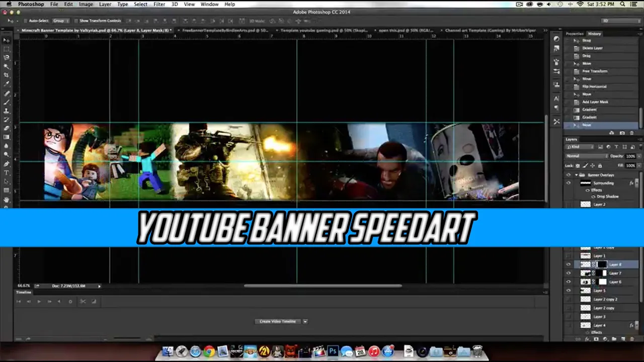The height and width of the screenshot is (362, 644).
Task: Open the Filter menu
Action: pyautogui.click(x=159, y=4)
